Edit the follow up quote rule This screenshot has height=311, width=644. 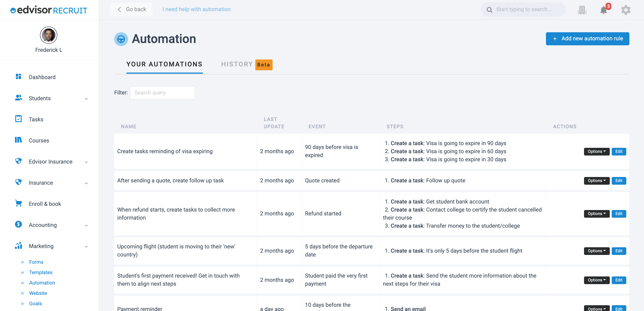[619, 181]
